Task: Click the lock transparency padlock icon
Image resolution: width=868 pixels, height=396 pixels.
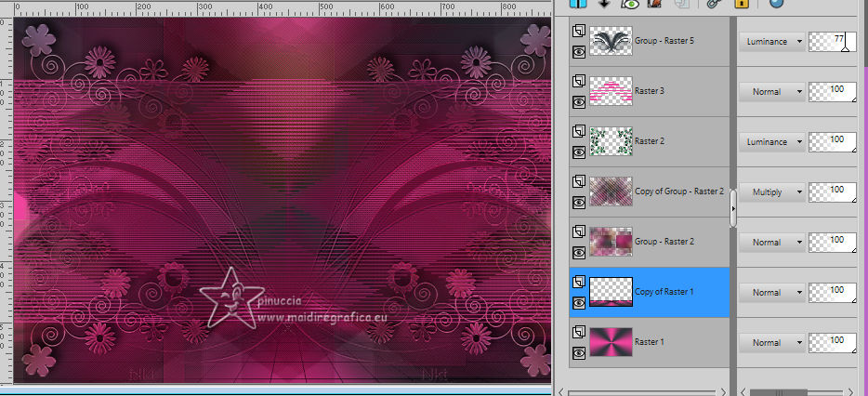Action: pos(742,4)
